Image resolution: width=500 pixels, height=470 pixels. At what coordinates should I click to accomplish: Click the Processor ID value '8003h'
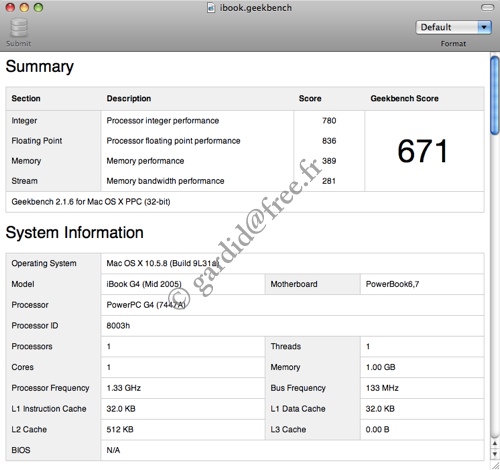[x=118, y=326]
